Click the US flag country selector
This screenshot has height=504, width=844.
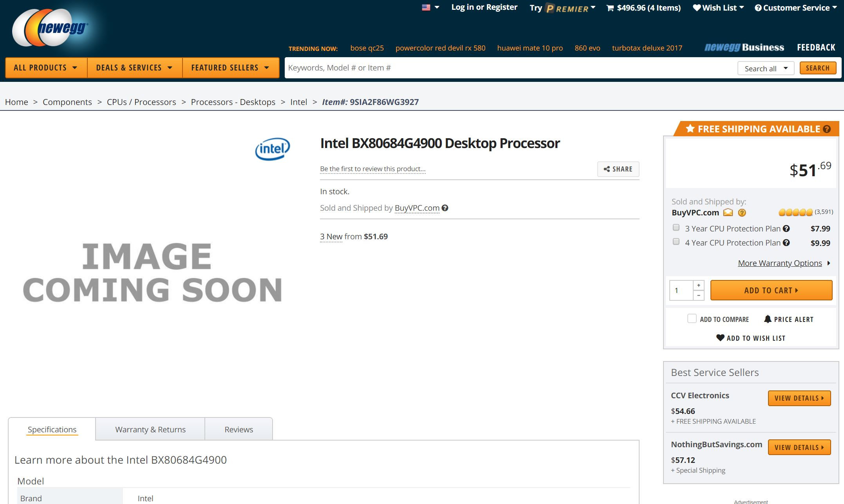426,7
